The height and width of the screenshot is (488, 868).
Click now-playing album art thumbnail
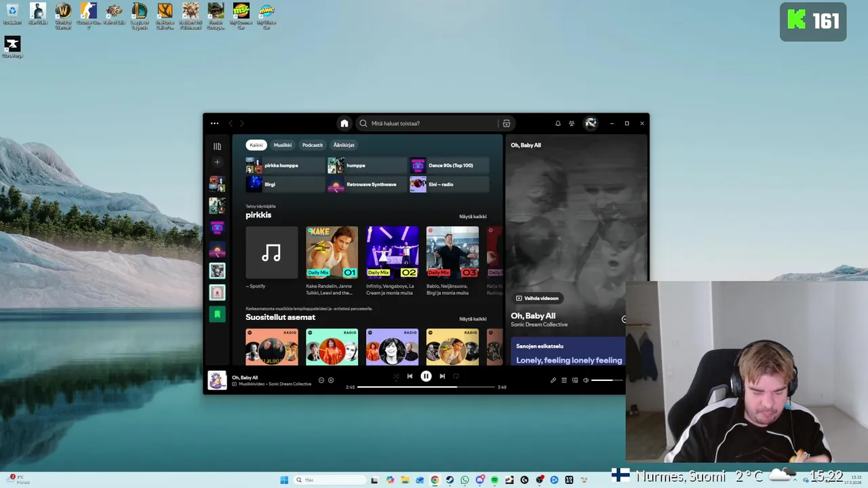tap(217, 380)
